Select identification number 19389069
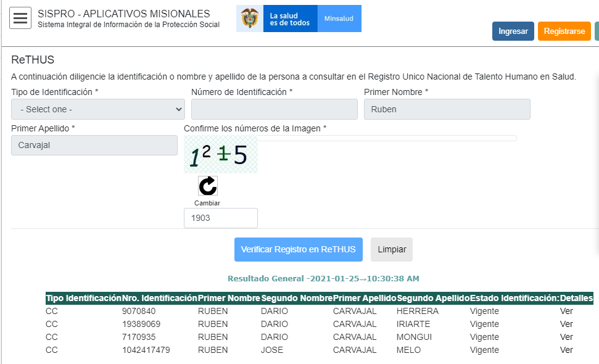This screenshot has width=599, height=364. point(141,325)
